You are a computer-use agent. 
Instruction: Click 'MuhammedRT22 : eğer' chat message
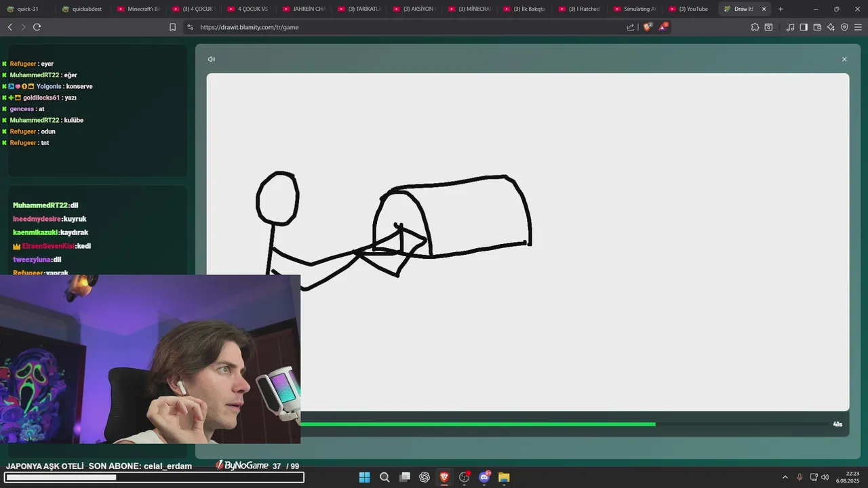(x=39, y=75)
